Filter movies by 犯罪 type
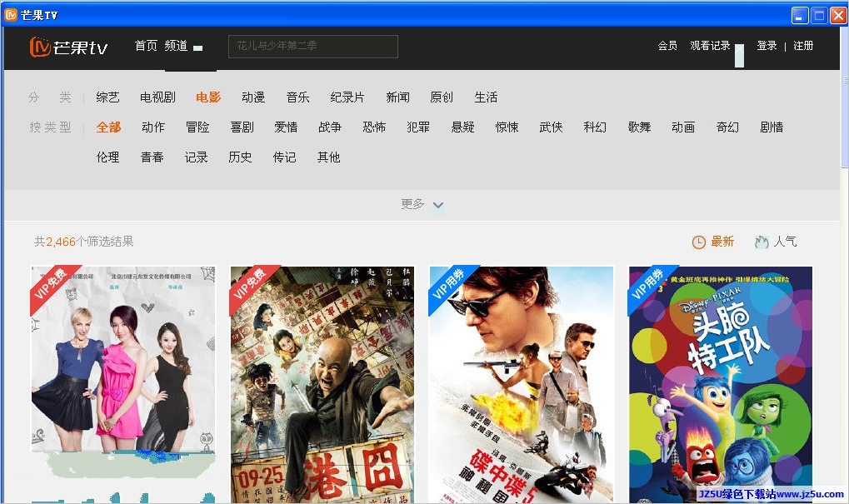This screenshot has height=504, width=849. coord(418,127)
